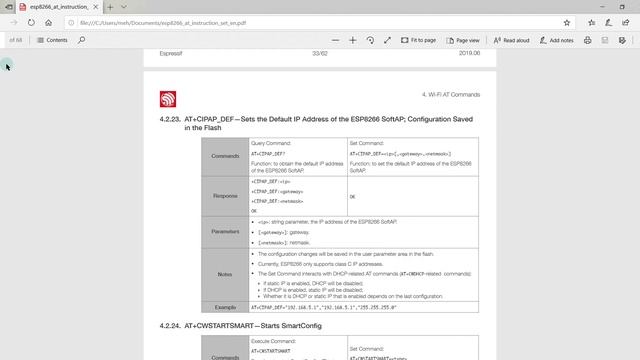Click Fit to page

point(418,40)
